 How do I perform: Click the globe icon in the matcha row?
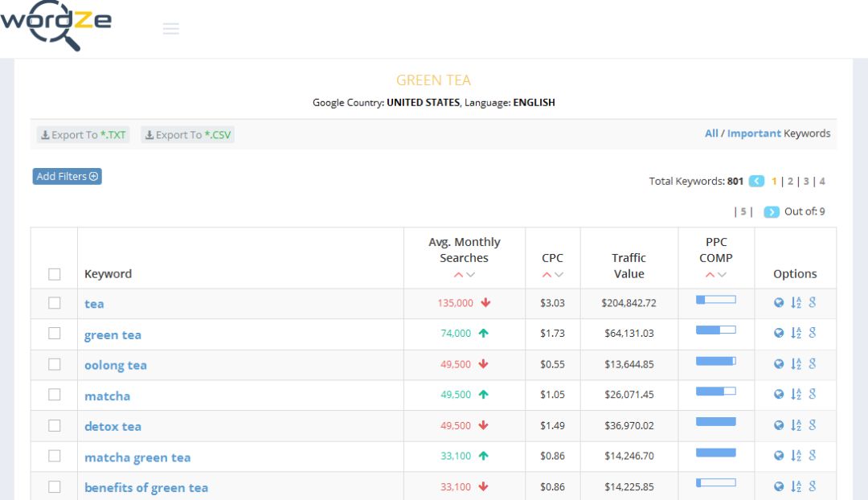779,395
